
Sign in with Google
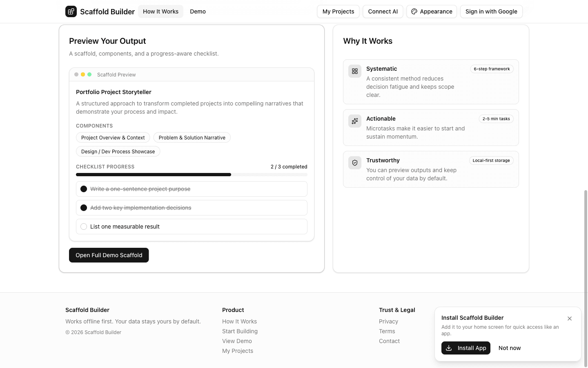click(491, 11)
